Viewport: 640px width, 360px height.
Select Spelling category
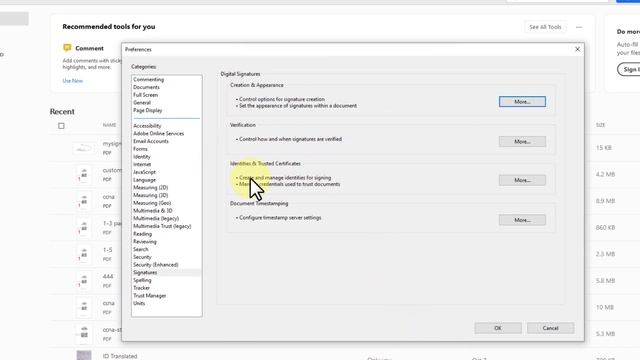[142, 280]
